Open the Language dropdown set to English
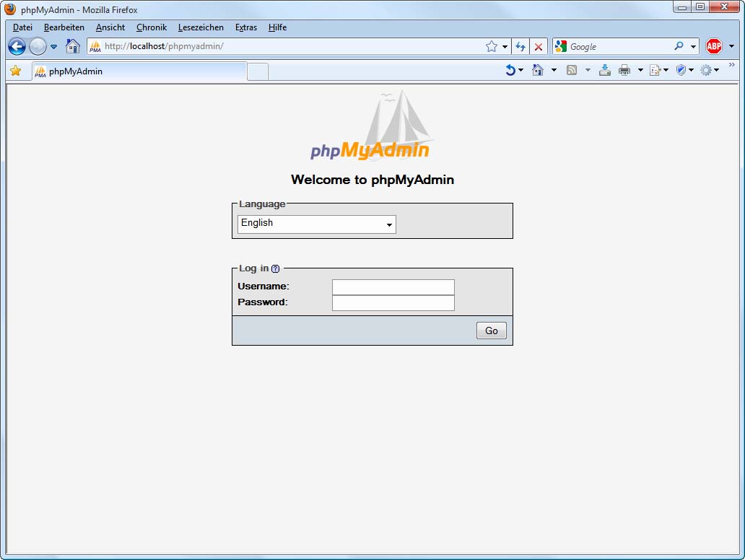 click(317, 224)
